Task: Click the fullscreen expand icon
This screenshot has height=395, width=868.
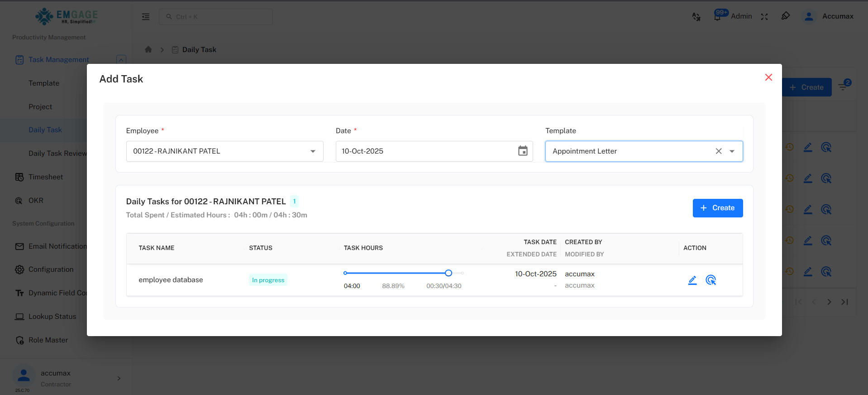Action: point(764,17)
